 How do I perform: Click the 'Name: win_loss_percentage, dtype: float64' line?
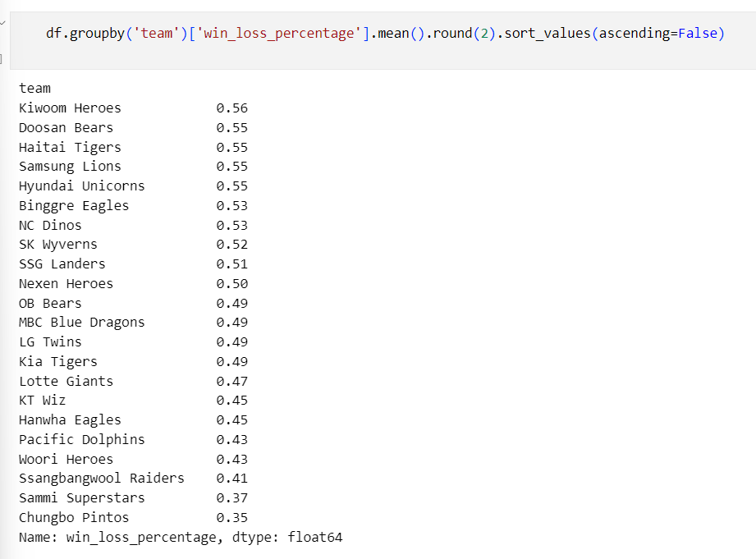[181, 538]
